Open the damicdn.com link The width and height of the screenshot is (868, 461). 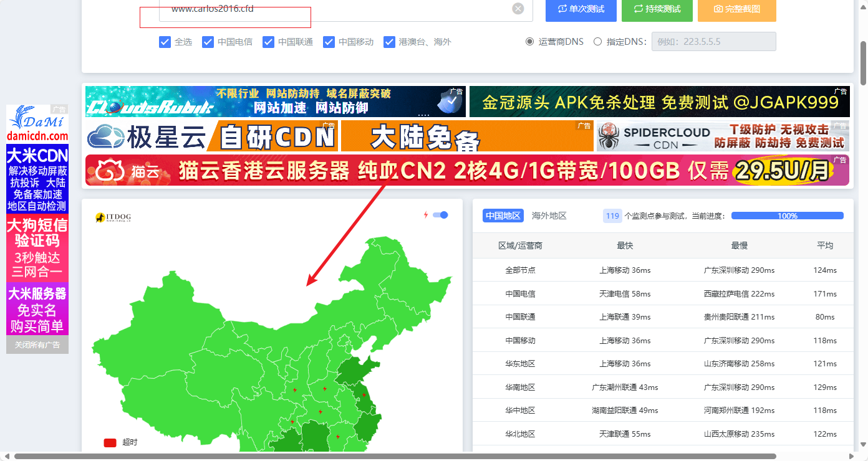click(37, 136)
